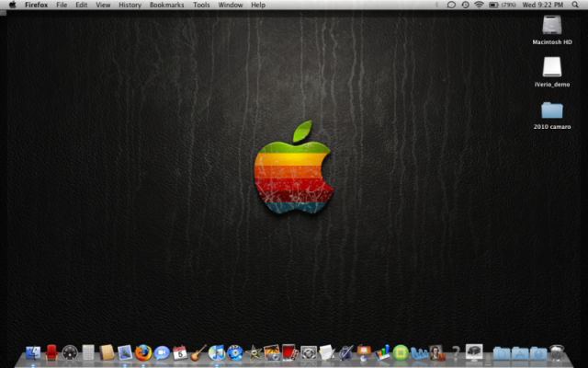Launch Keynote podium icon
This screenshot has height=368, width=588.
tap(364, 352)
